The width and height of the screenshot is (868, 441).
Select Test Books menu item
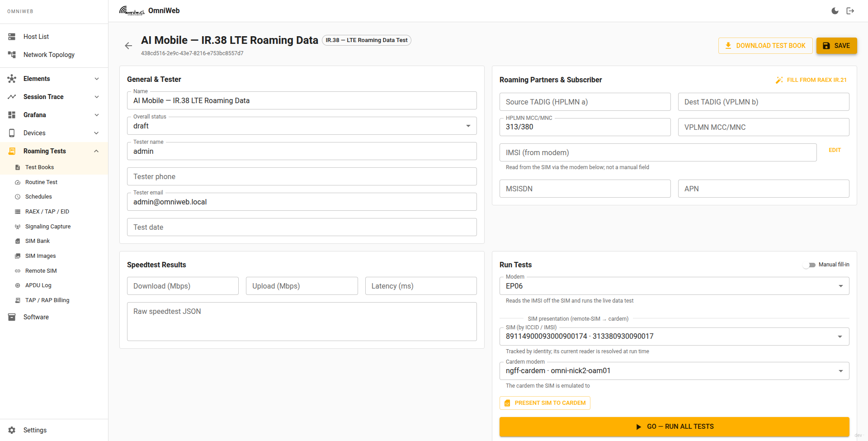[x=54, y=167]
